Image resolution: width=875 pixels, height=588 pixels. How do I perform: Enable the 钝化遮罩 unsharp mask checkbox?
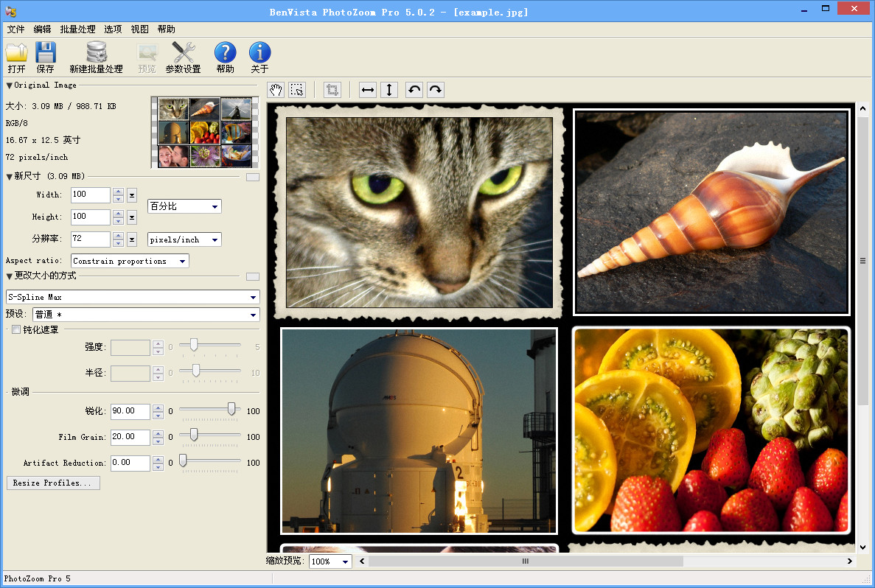coord(16,329)
